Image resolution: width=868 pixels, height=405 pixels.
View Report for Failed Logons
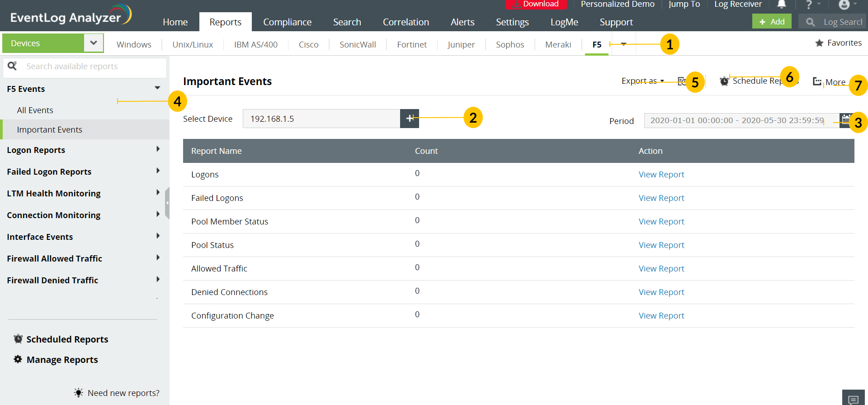661,198
